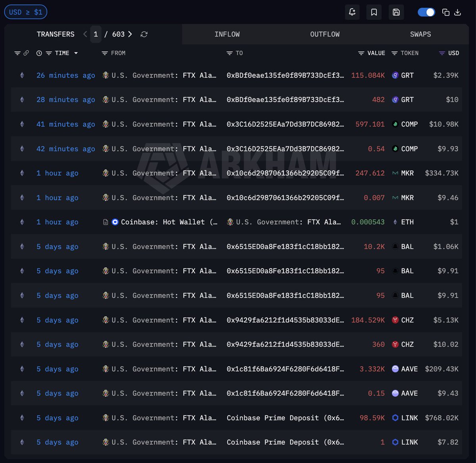
Task: Click the U.S. Government sender in the 115.084K row
Action: pyautogui.click(x=159, y=75)
